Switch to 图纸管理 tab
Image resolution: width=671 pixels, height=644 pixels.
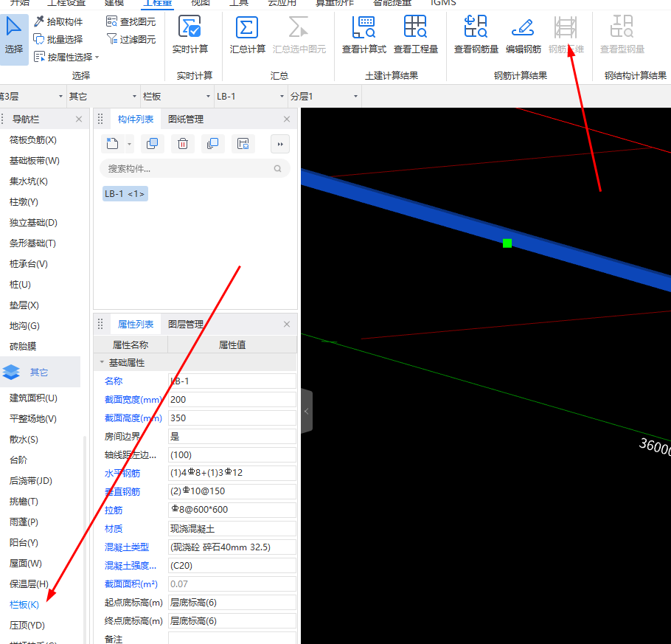coord(186,119)
